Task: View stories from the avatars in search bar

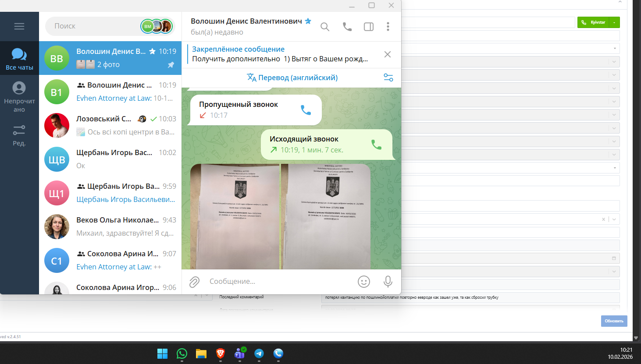Action: [157, 26]
